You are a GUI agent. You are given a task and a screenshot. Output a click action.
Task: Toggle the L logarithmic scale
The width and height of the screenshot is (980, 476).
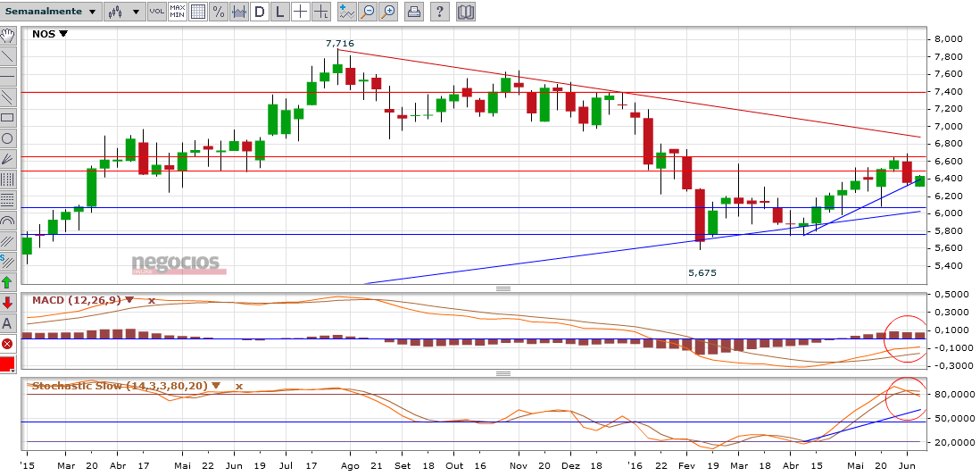(280, 12)
